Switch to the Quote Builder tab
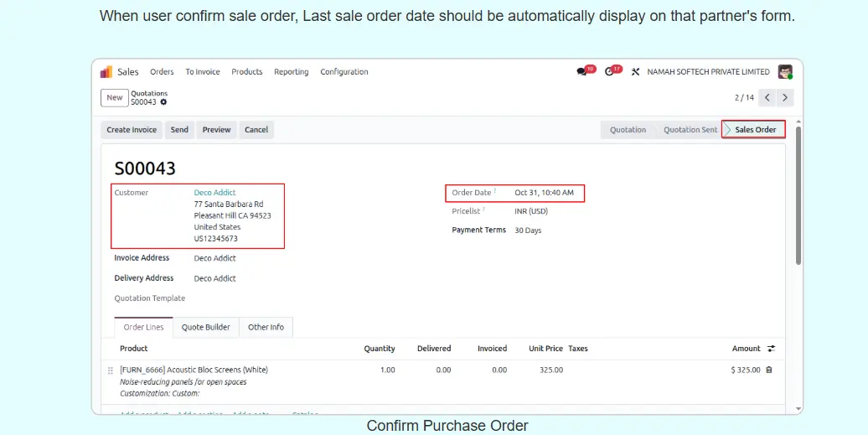868x435 pixels. [205, 327]
